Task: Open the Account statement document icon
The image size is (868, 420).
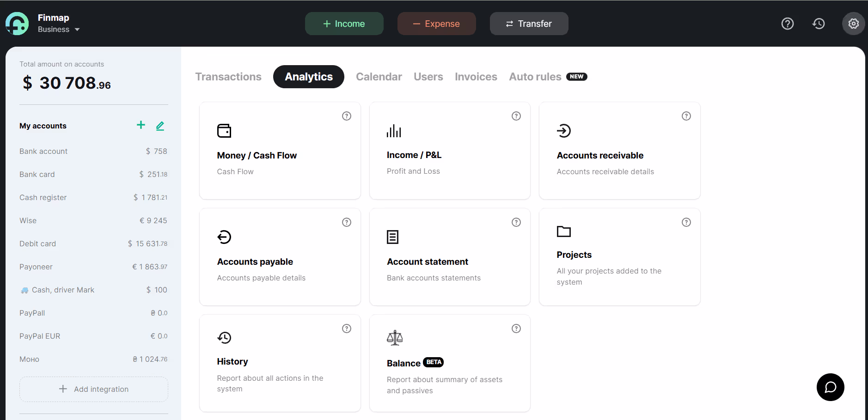Action: pyautogui.click(x=392, y=237)
